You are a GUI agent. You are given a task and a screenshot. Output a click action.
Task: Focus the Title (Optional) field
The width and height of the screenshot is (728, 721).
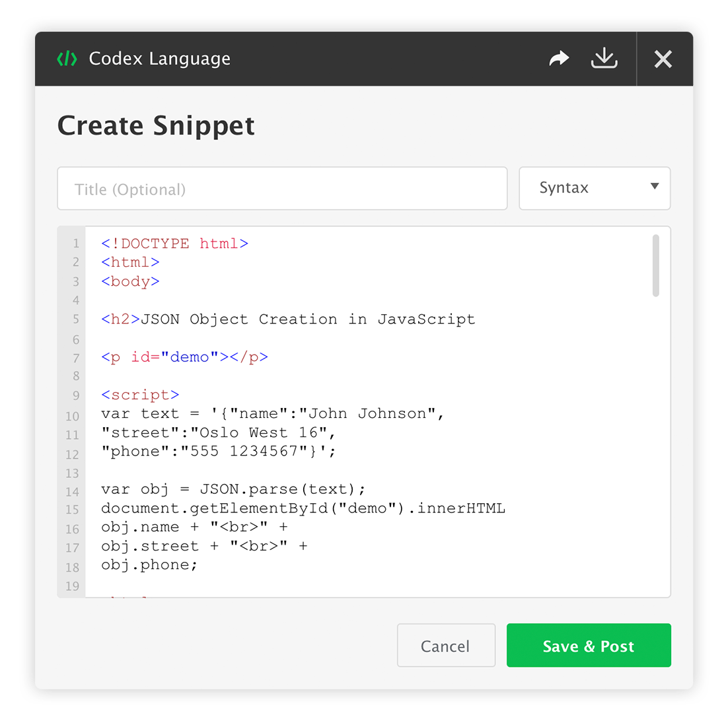282,188
